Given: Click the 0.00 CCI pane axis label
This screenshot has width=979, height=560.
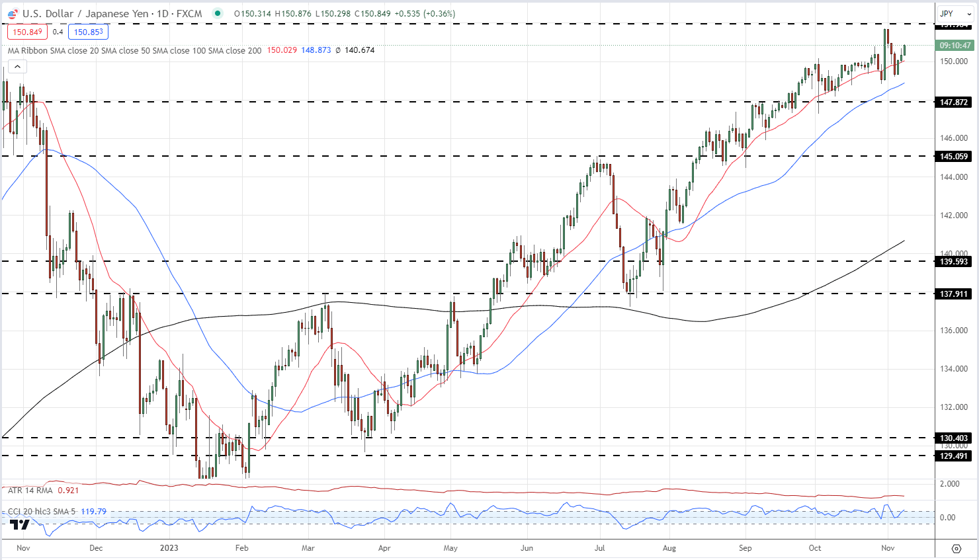Looking at the screenshot, I should tap(947, 518).
